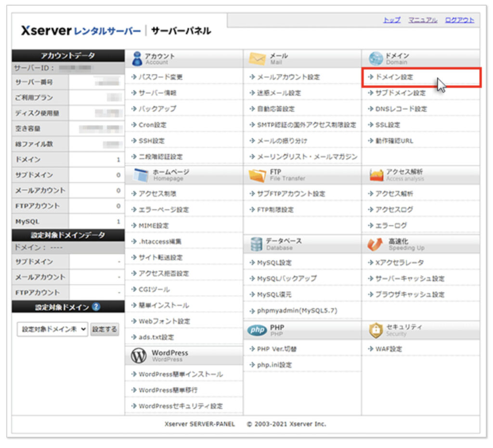Open CGIツール
Viewport: 493px width, 448px height.
(x=154, y=290)
